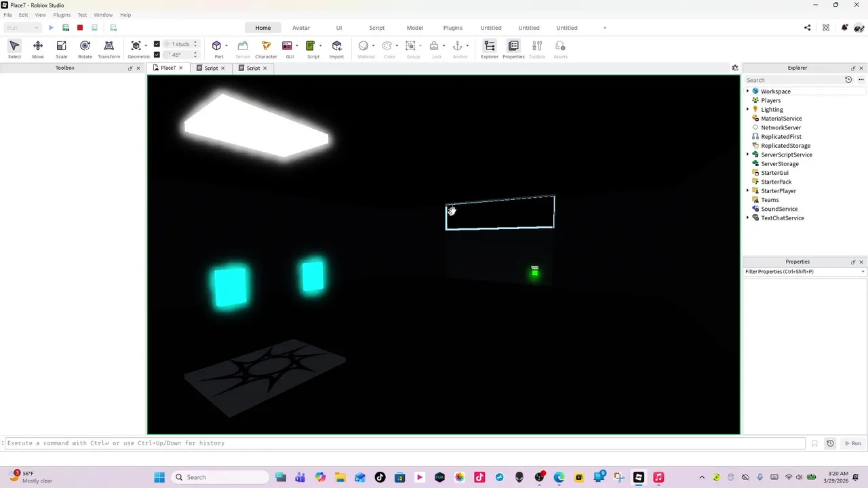
Task: Select the Move tool
Action: coord(38,49)
